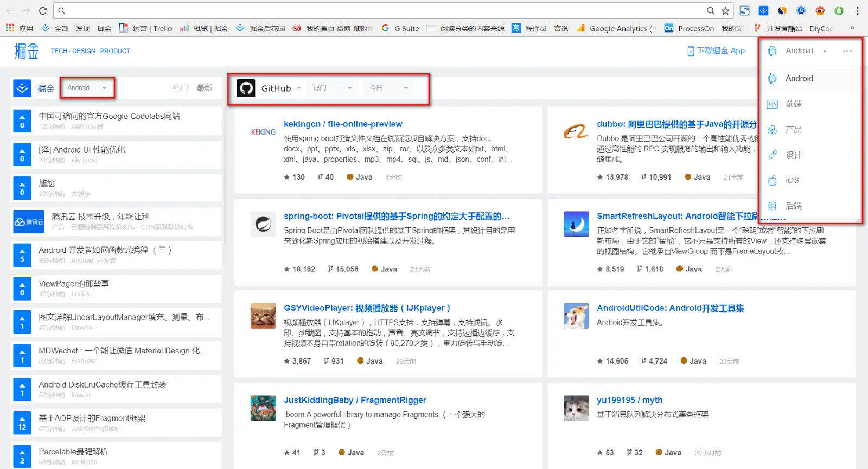Click the zoom magnifier icon in address bar
868x469 pixels.
coord(711,11)
